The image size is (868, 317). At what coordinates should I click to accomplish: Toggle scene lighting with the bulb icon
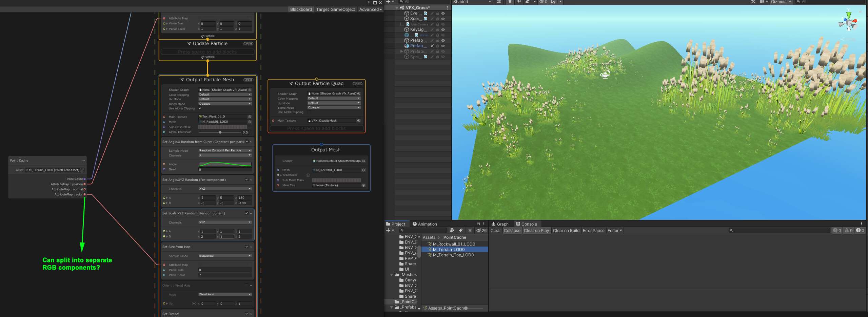510,2
